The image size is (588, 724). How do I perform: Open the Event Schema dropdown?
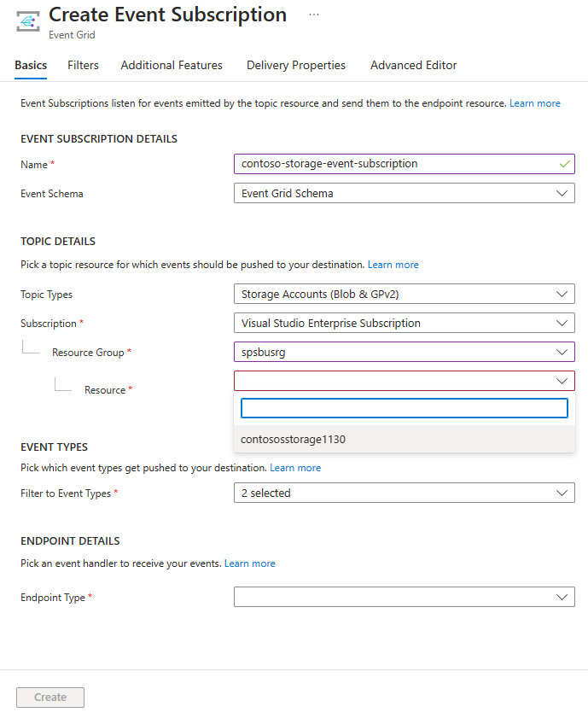tap(563, 193)
